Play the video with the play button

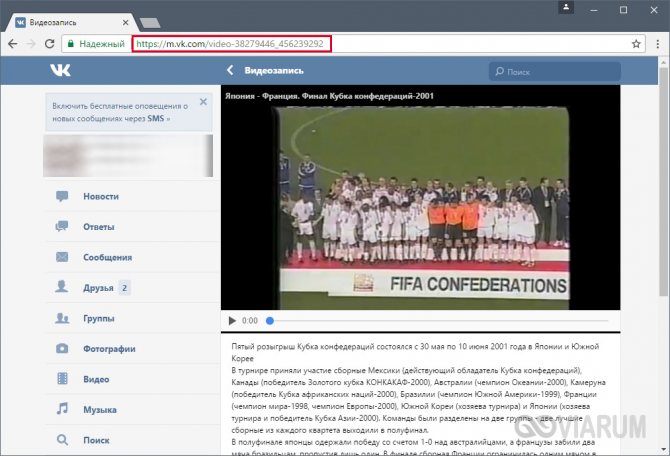coord(232,321)
